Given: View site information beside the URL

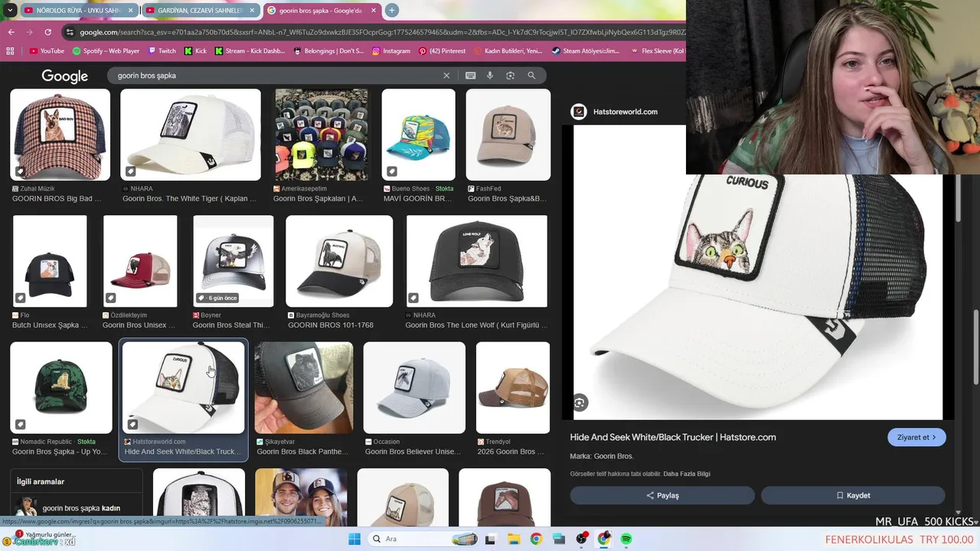Looking at the screenshot, I should click(70, 32).
